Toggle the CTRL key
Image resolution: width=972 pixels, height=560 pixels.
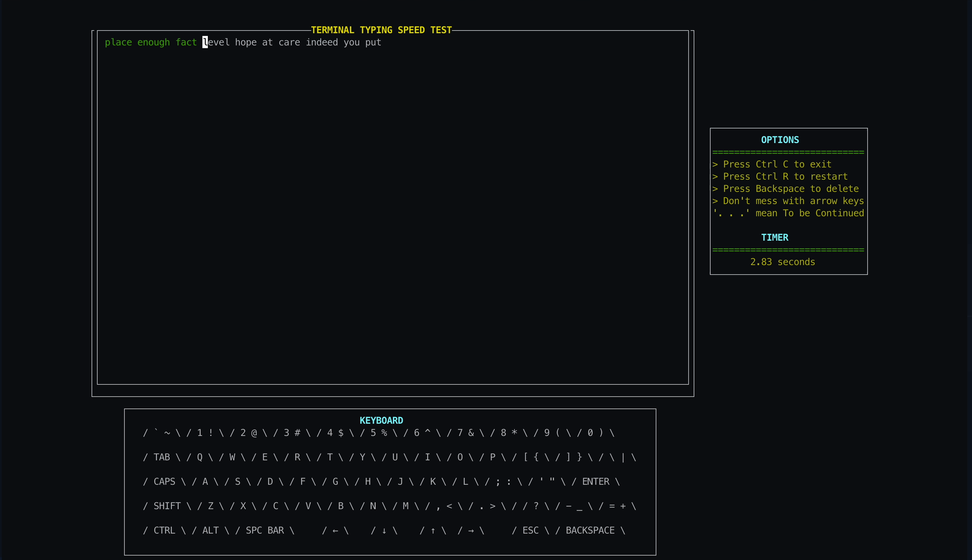pos(164,530)
